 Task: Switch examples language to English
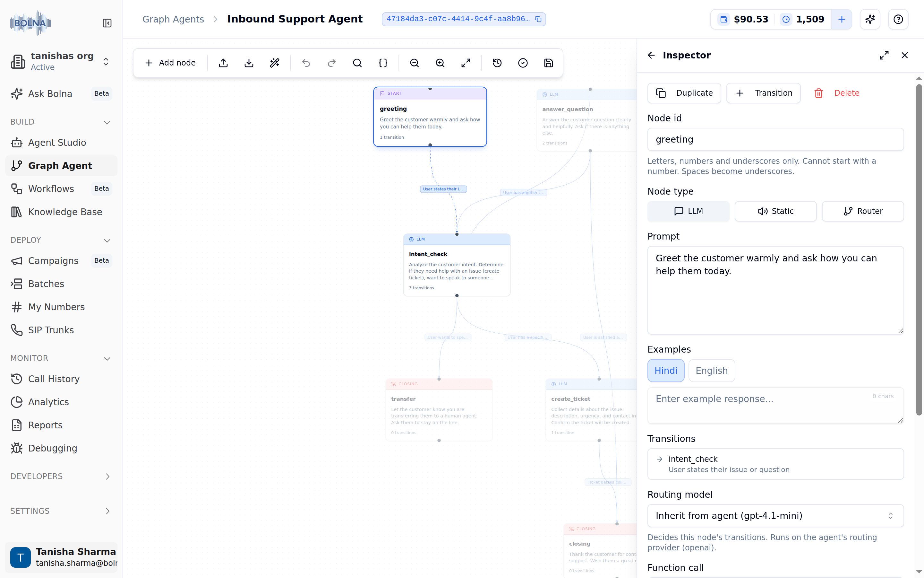(x=712, y=371)
